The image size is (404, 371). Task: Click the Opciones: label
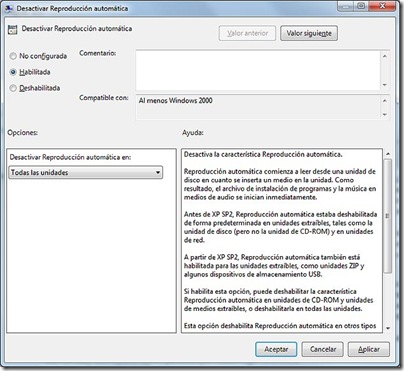point(23,132)
